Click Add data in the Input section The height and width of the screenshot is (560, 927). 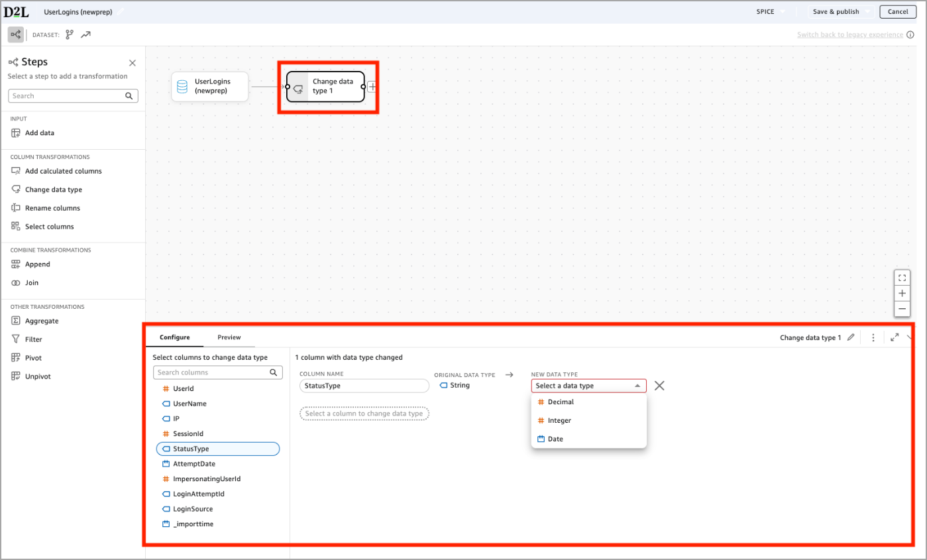(39, 133)
